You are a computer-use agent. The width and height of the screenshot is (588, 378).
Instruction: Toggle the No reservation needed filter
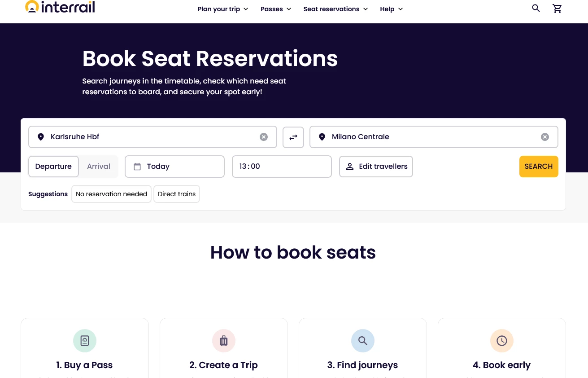tap(111, 194)
